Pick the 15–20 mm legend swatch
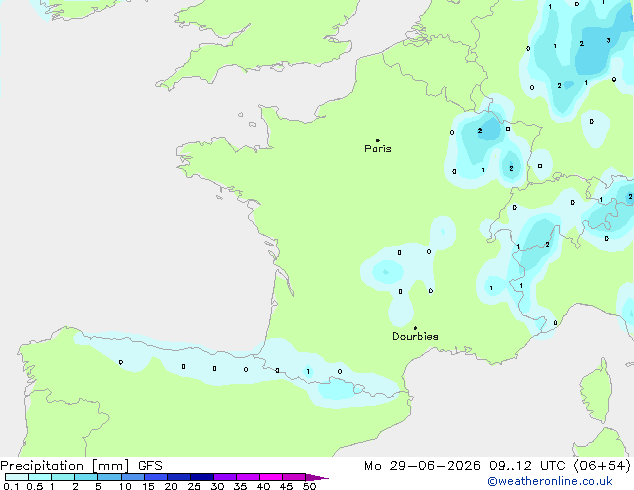Image resolution: width=634 pixels, height=490 pixels. pyautogui.click(x=156, y=477)
